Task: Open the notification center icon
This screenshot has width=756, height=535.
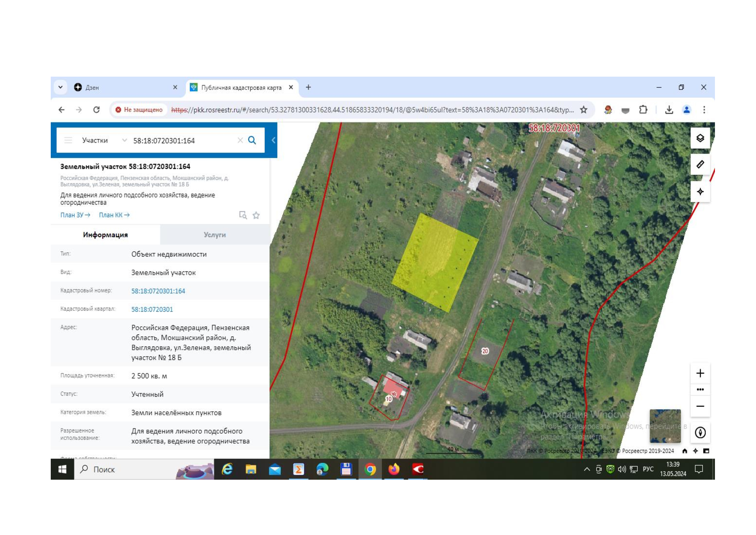Action: [699, 469]
